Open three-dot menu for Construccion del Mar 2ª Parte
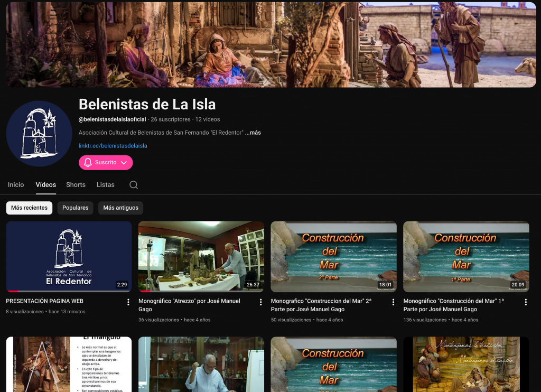This screenshot has width=541, height=392. tap(393, 302)
